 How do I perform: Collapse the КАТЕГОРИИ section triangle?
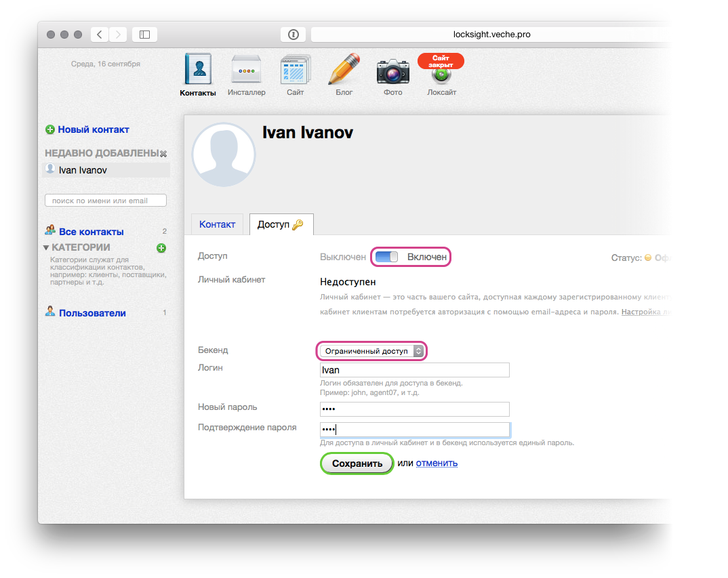coord(46,247)
